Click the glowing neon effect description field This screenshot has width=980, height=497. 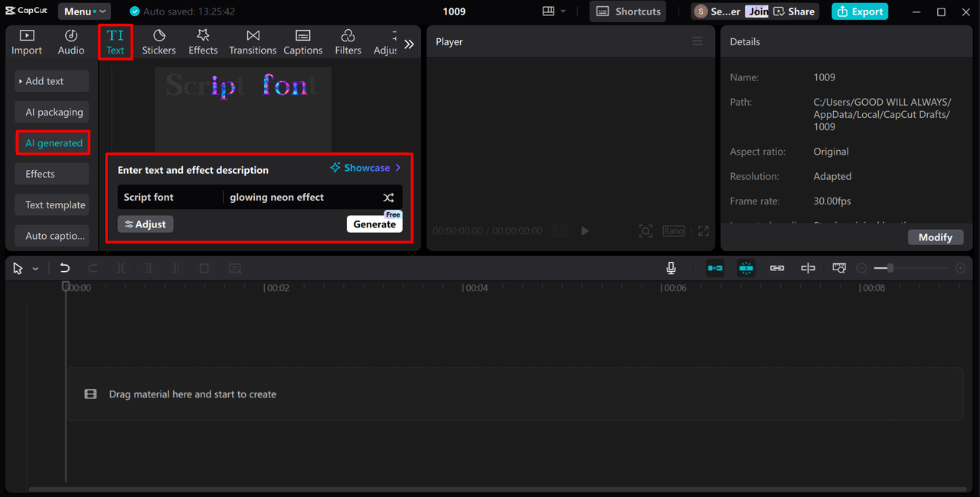pyautogui.click(x=301, y=197)
